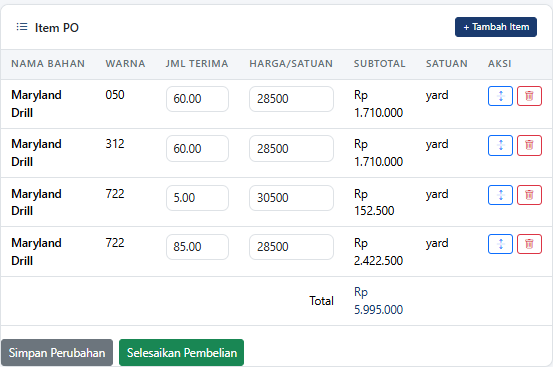Click color code 050
553x367 pixels.
click(x=115, y=95)
